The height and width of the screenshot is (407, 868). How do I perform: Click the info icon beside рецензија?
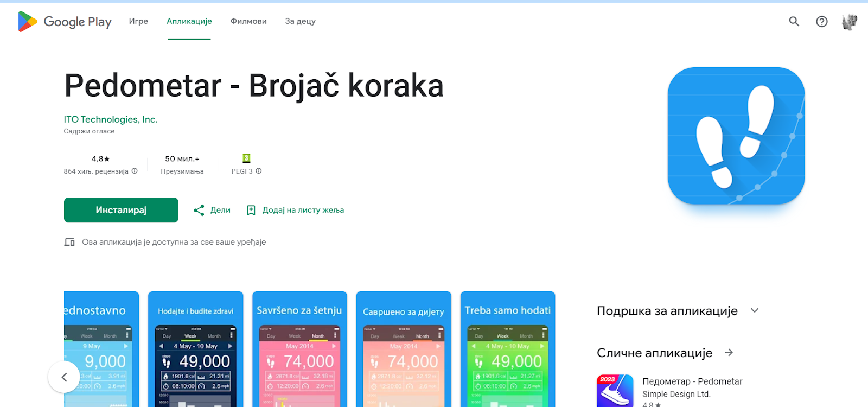click(x=135, y=171)
